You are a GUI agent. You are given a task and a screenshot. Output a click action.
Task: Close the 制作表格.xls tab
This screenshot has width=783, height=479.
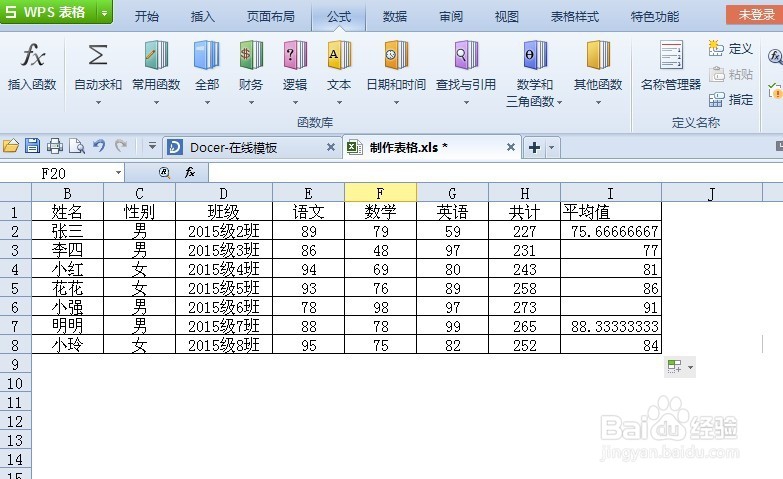tap(510, 147)
